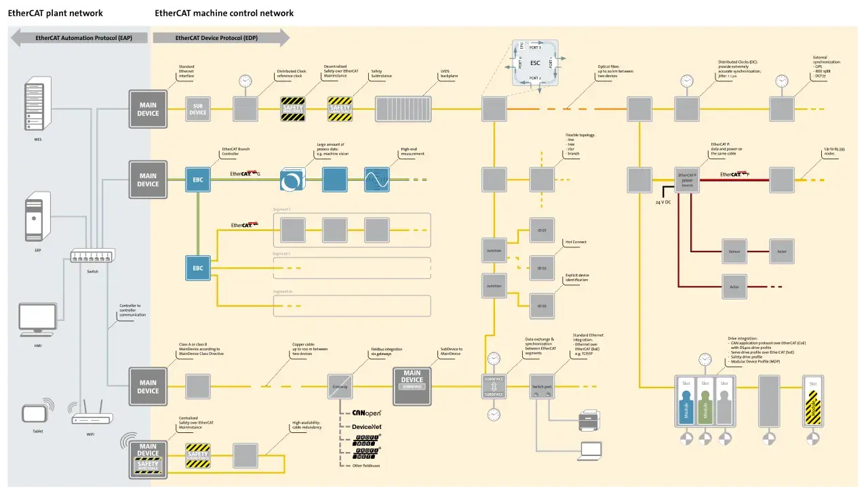
Task: Click the ID 01 device box
Action: point(542,232)
